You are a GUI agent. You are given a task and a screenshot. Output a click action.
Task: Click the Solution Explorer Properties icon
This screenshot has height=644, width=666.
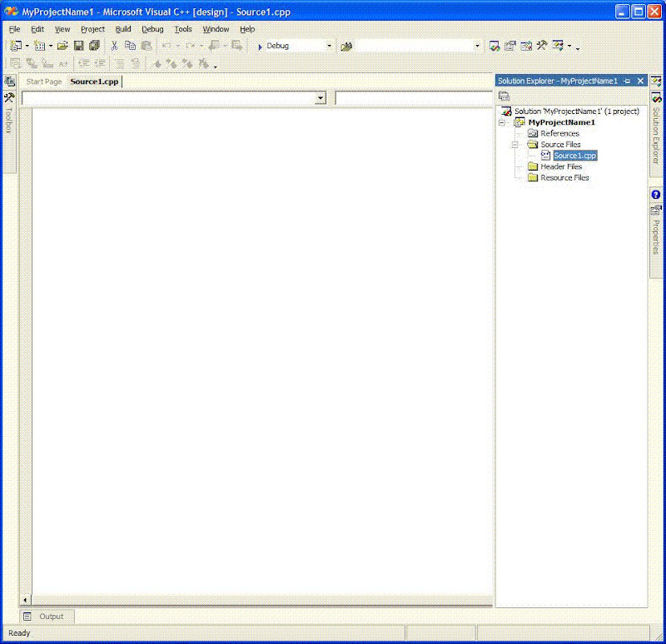pos(504,97)
